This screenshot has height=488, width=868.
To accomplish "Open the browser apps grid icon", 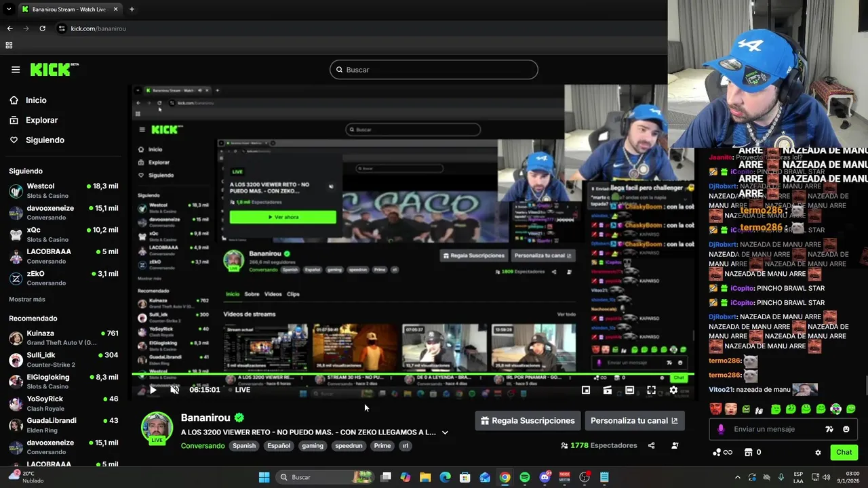I will click(x=9, y=45).
